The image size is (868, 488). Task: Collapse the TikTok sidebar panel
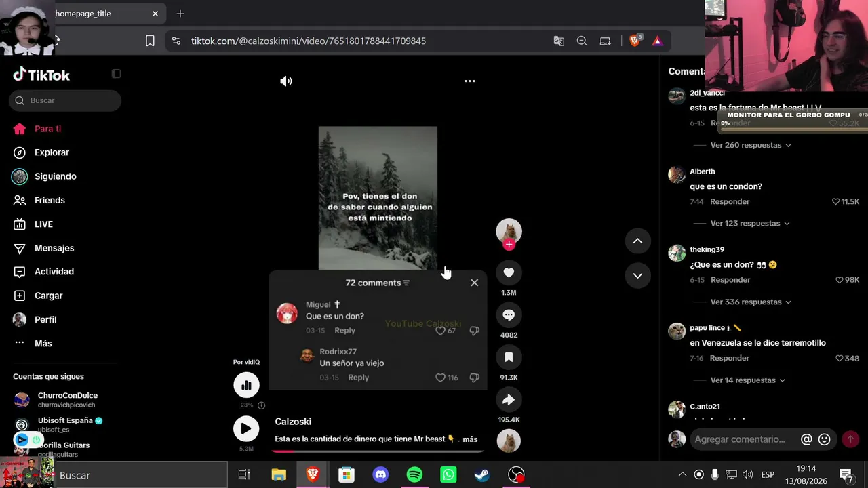tap(116, 74)
